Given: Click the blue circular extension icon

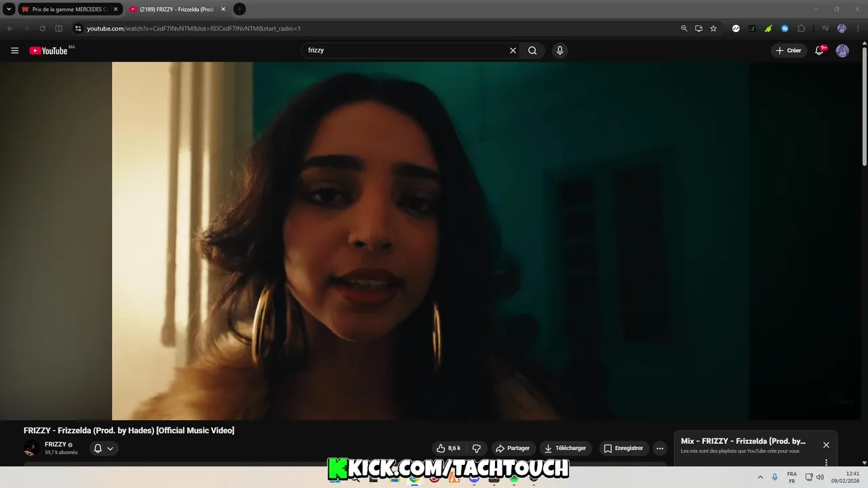Looking at the screenshot, I should [785, 28].
